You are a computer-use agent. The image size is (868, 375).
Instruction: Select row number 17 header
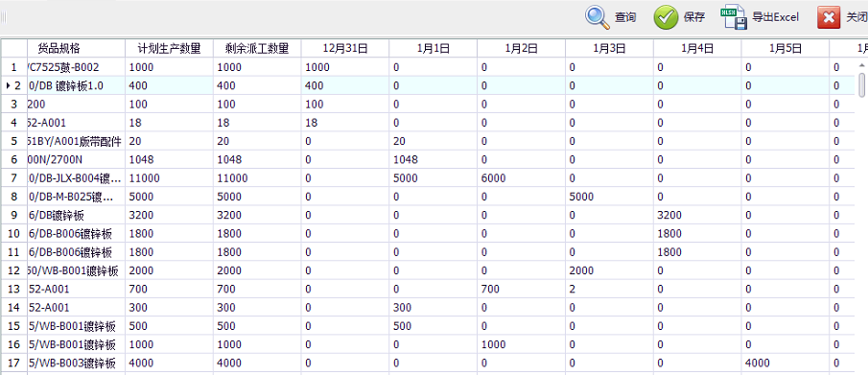tap(13, 363)
